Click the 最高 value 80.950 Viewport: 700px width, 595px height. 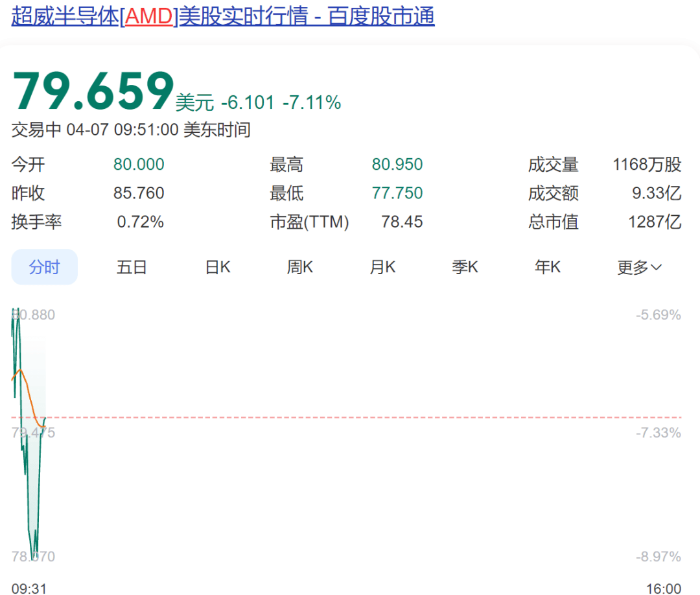coord(397,165)
